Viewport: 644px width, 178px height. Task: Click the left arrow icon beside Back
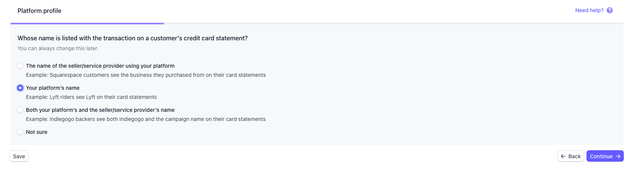coord(563,156)
